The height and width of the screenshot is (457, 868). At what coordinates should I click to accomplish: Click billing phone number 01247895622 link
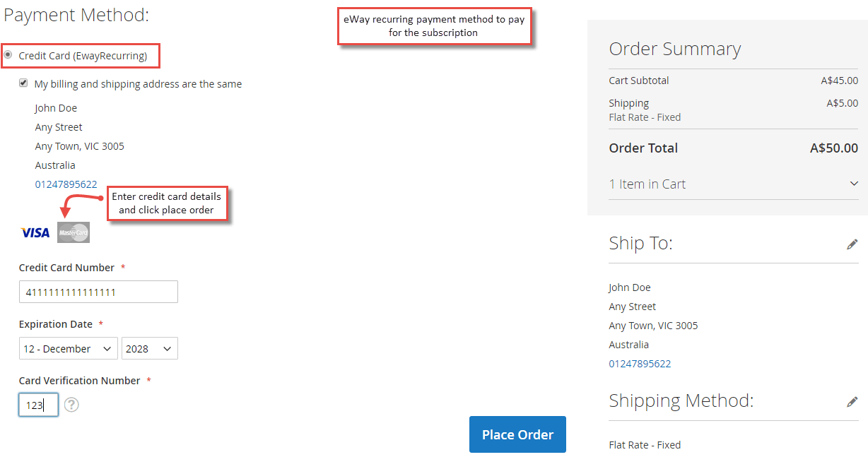point(66,184)
